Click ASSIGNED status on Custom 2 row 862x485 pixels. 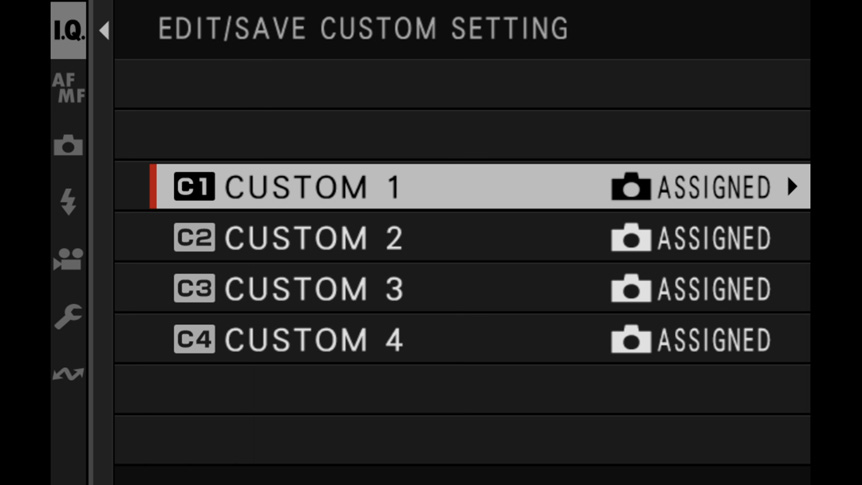point(715,238)
